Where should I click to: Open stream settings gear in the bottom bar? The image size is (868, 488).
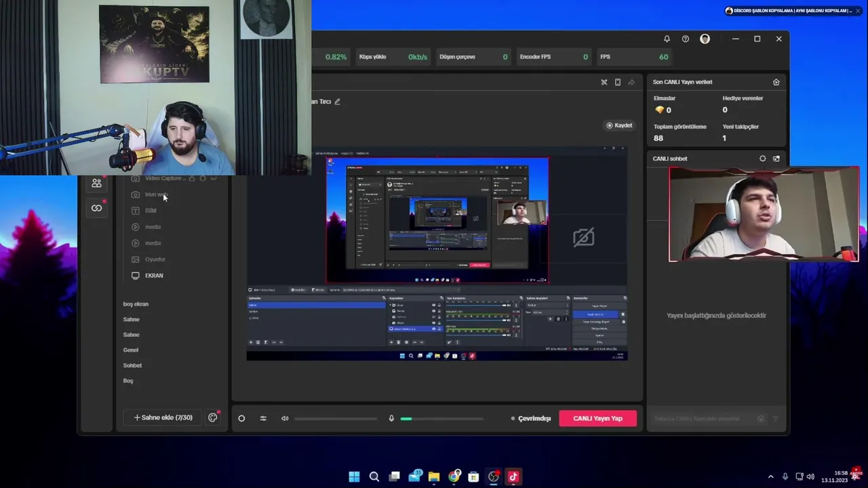click(241, 418)
